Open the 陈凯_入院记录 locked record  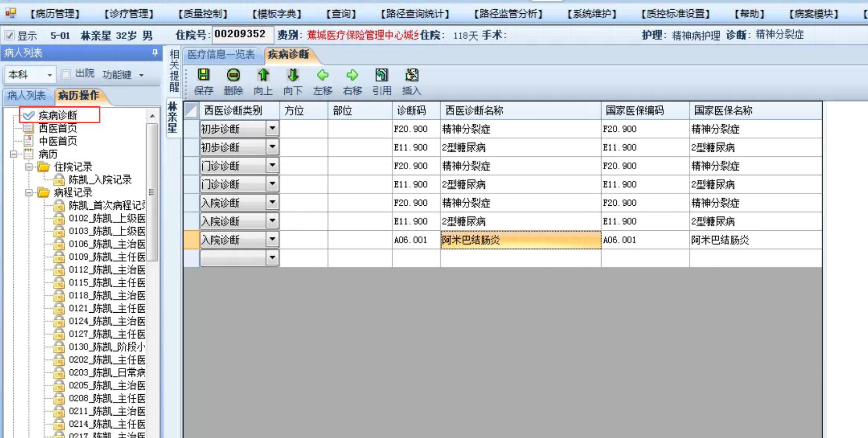tap(100, 180)
